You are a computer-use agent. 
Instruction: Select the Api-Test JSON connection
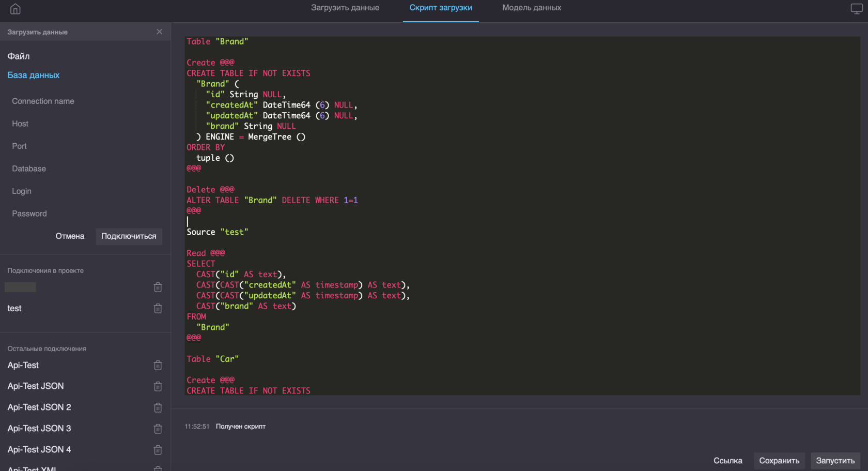tap(36, 386)
